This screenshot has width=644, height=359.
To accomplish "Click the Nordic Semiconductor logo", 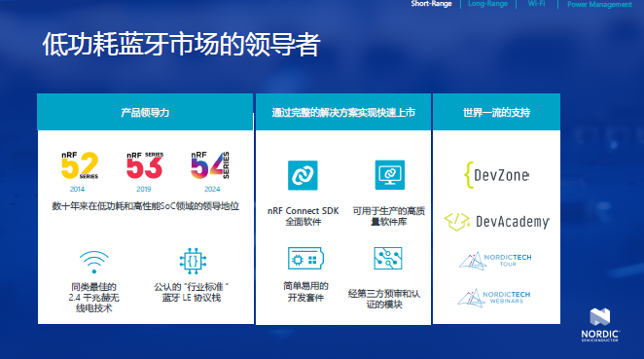I will [600, 325].
